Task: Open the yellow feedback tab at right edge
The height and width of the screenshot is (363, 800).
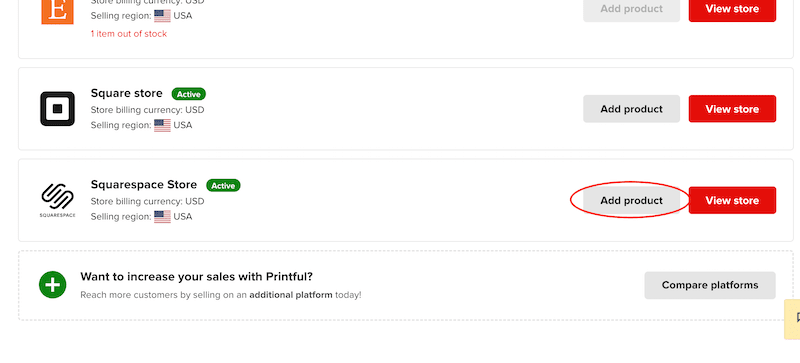Action: [792, 319]
